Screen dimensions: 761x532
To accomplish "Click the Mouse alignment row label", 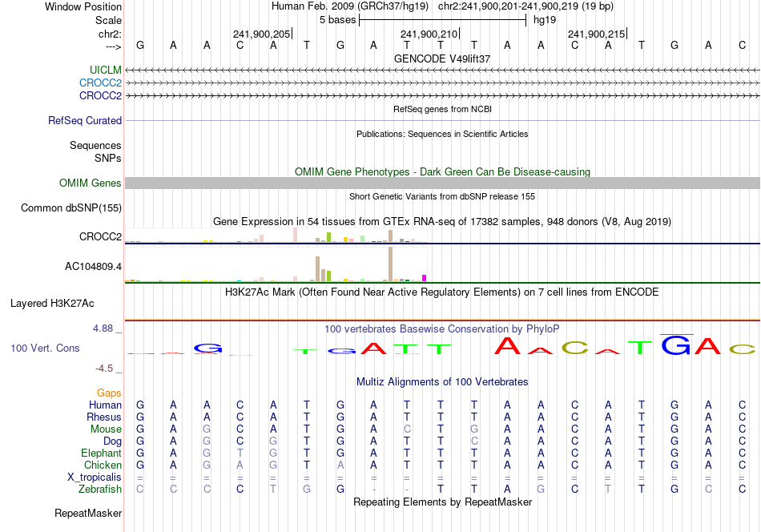I will tap(107, 429).
